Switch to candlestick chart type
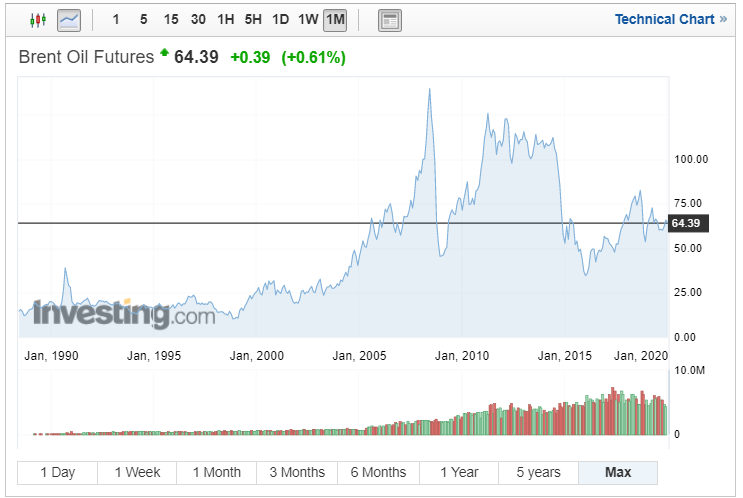The height and width of the screenshot is (498, 743). (x=38, y=19)
